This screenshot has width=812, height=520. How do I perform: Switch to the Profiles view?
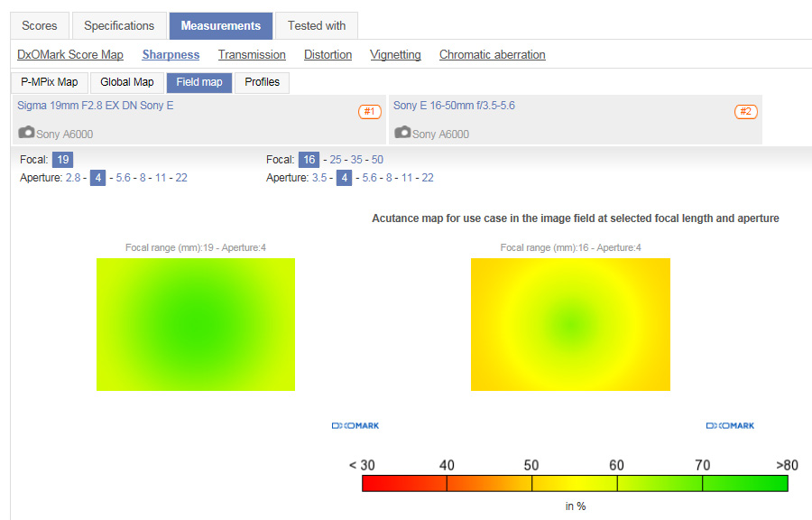(263, 82)
